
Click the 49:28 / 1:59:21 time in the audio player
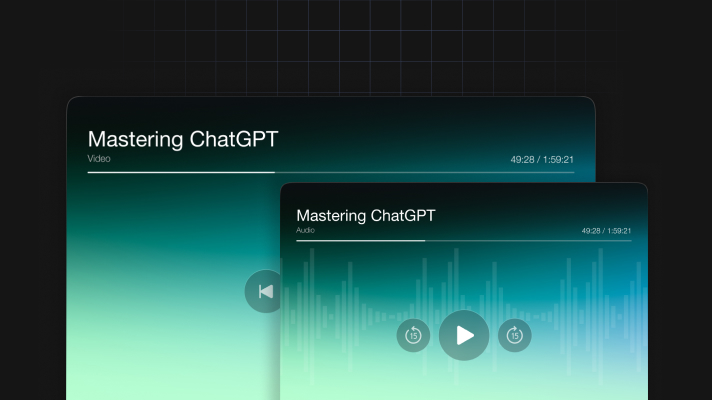(x=606, y=231)
